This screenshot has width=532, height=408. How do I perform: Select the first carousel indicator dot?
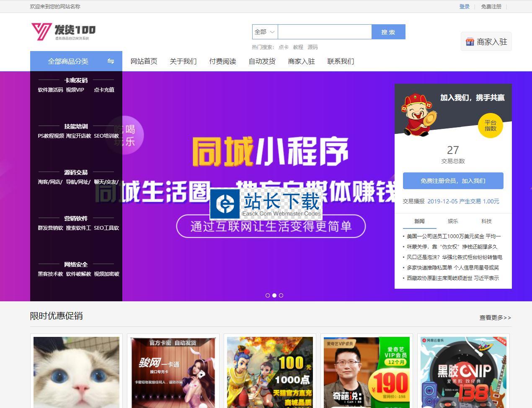point(268,295)
